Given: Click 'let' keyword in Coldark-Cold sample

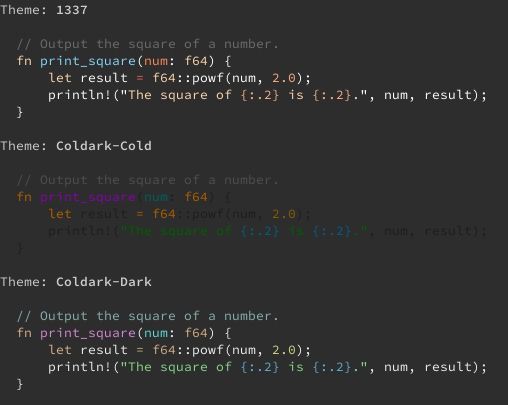Looking at the screenshot, I should 60,214.
